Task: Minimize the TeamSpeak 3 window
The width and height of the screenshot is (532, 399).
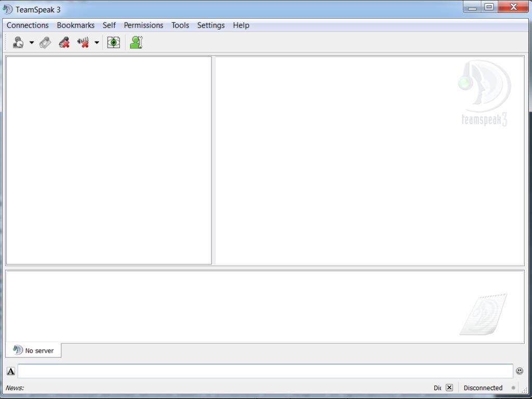Action: [472, 7]
